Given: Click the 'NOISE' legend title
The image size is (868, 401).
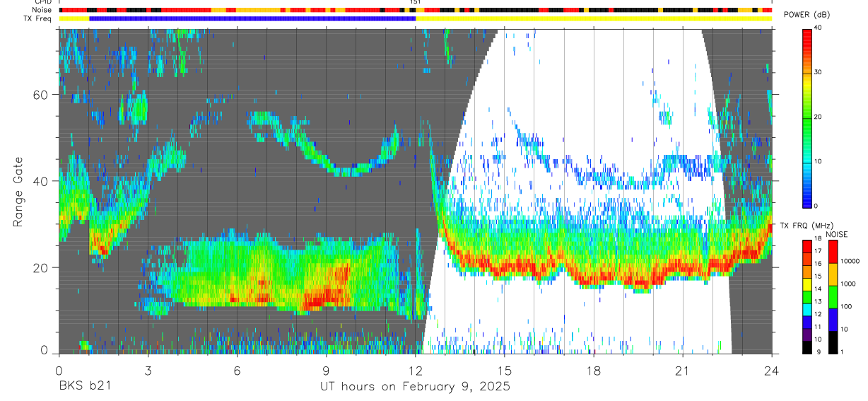Looking at the screenshot, I should pyautogui.click(x=836, y=234).
